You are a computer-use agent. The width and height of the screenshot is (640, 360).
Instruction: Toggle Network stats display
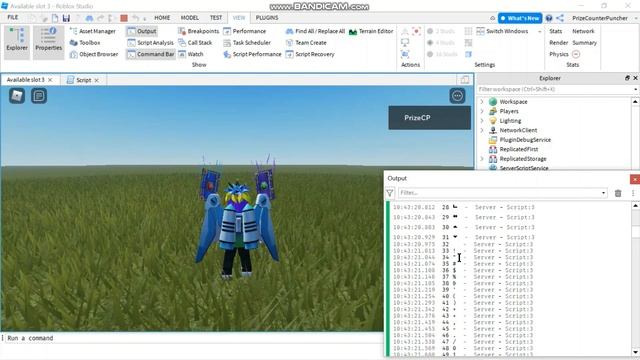(x=583, y=31)
